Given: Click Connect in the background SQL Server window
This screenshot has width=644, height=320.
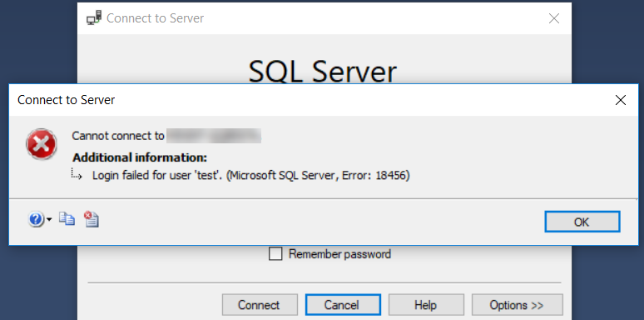Looking at the screenshot, I should pyautogui.click(x=260, y=305).
